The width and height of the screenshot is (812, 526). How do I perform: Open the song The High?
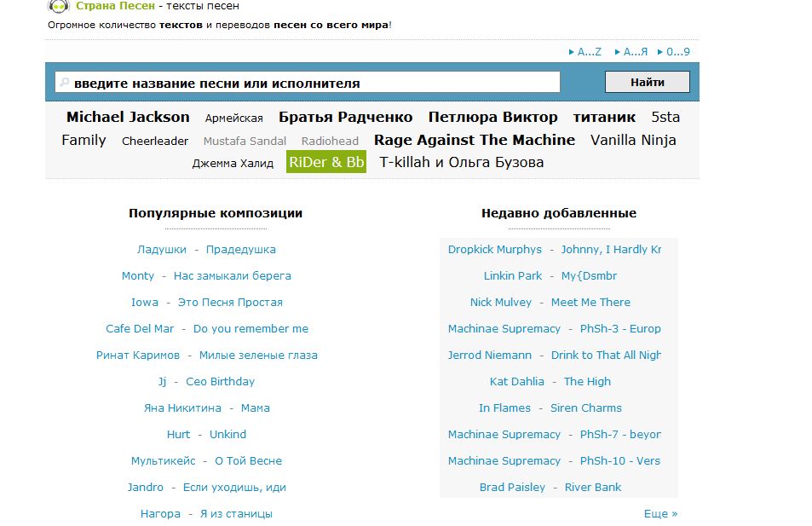(587, 381)
